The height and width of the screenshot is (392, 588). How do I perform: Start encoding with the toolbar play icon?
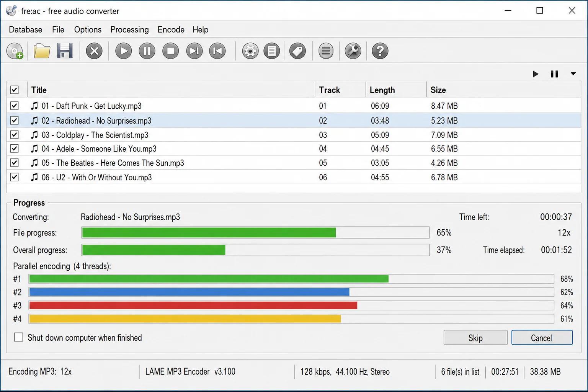(123, 51)
